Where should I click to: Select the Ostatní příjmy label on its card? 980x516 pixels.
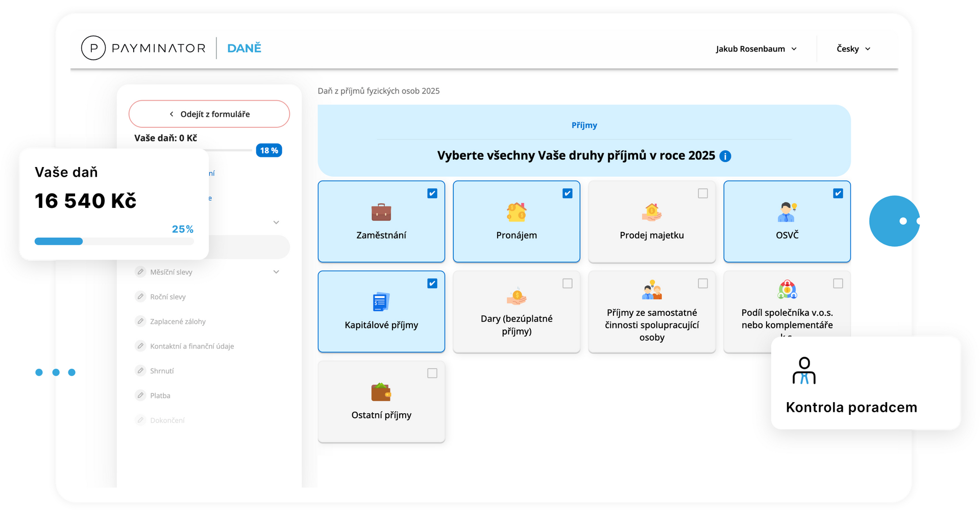(381, 415)
